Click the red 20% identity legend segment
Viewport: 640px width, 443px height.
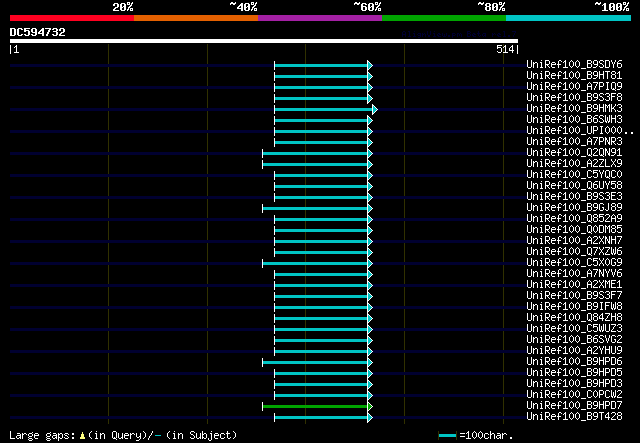pos(72,18)
